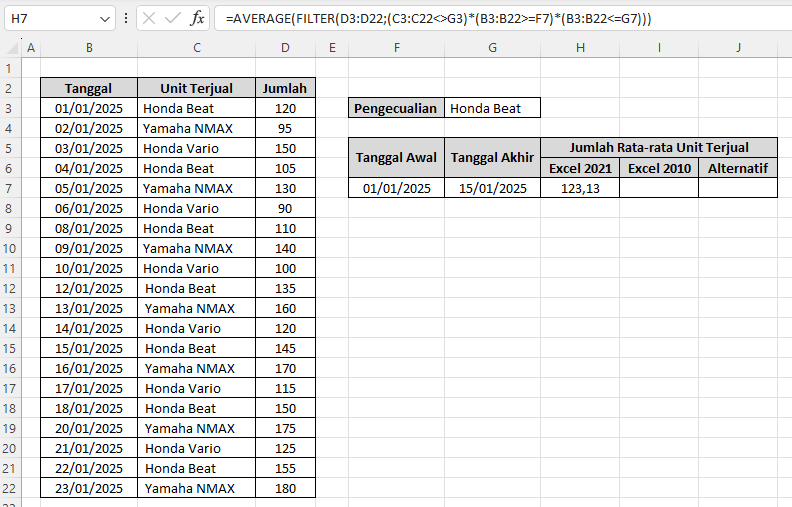This screenshot has height=507, width=792.
Task: Select row 7 header
Action: coord(10,188)
